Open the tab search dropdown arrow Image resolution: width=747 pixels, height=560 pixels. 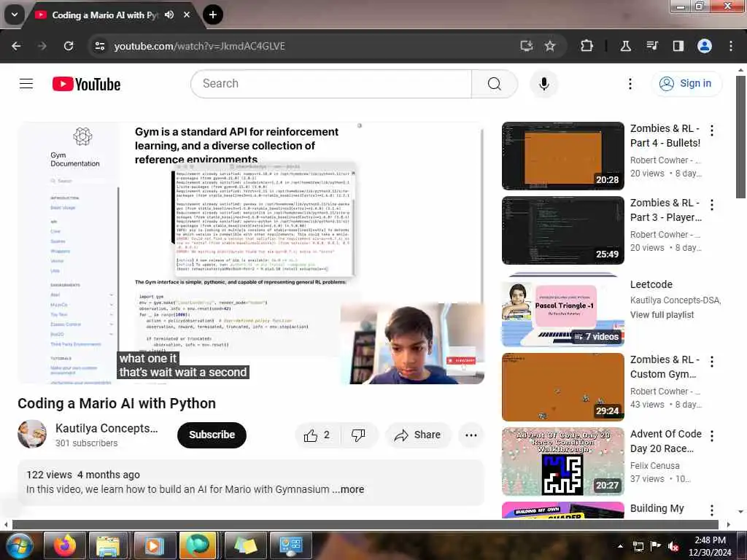click(15, 15)
